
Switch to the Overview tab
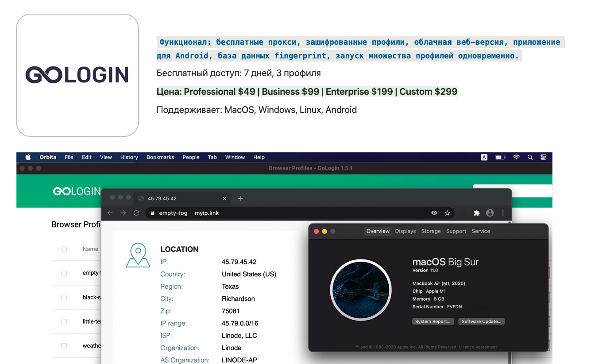[x=378, y=231]
